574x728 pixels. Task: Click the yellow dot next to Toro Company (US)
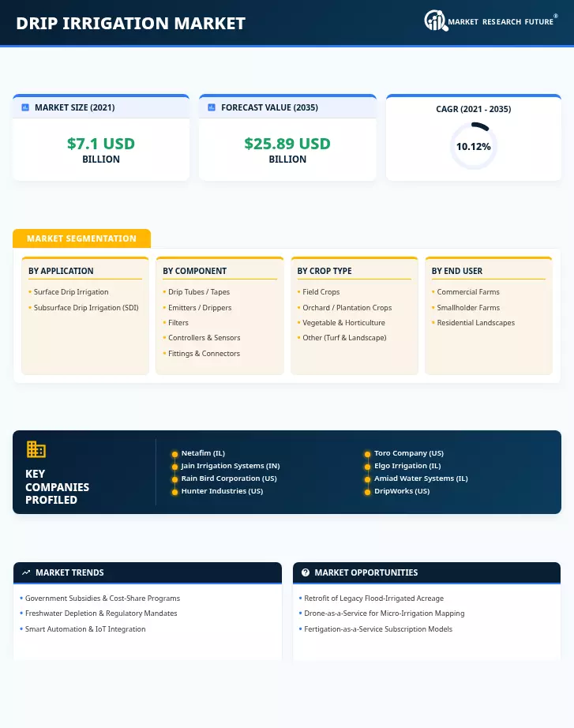(367, 454)
